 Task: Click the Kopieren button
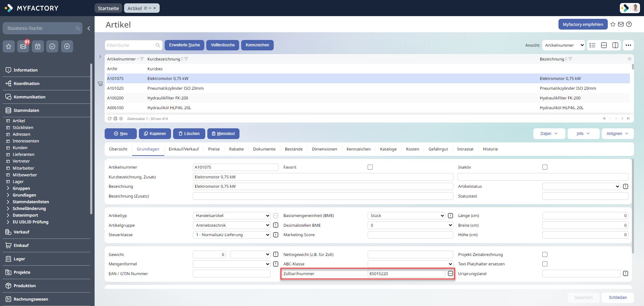pos(155,134)
